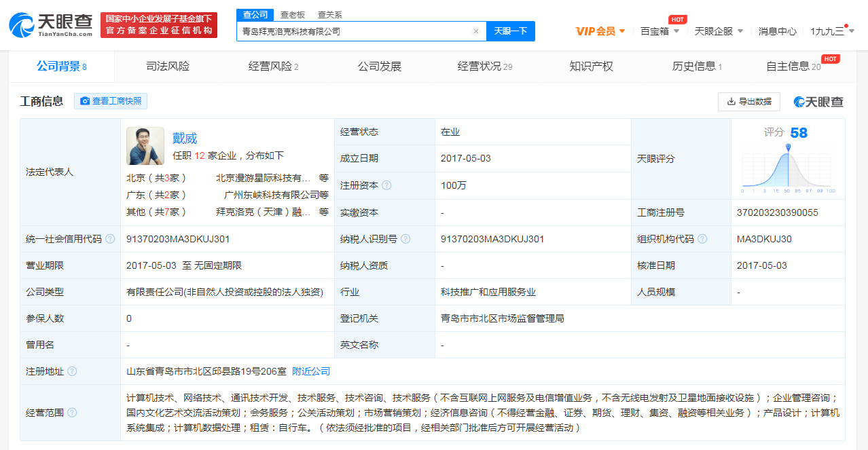Open the 历史信息 tab
This screenshot has height=450, width=868.
(697, 67)
